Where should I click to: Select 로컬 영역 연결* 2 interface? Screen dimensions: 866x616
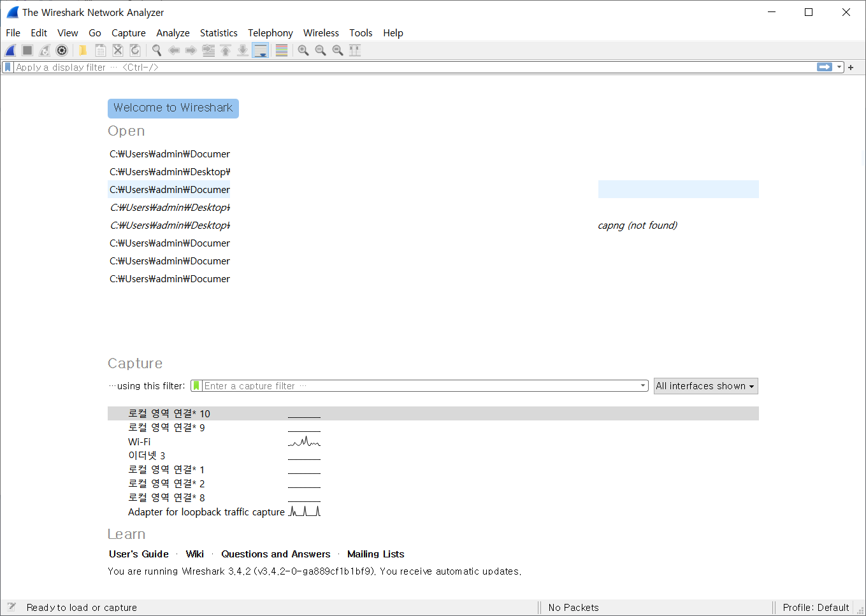pyautogui.click(x=433, y=483)
